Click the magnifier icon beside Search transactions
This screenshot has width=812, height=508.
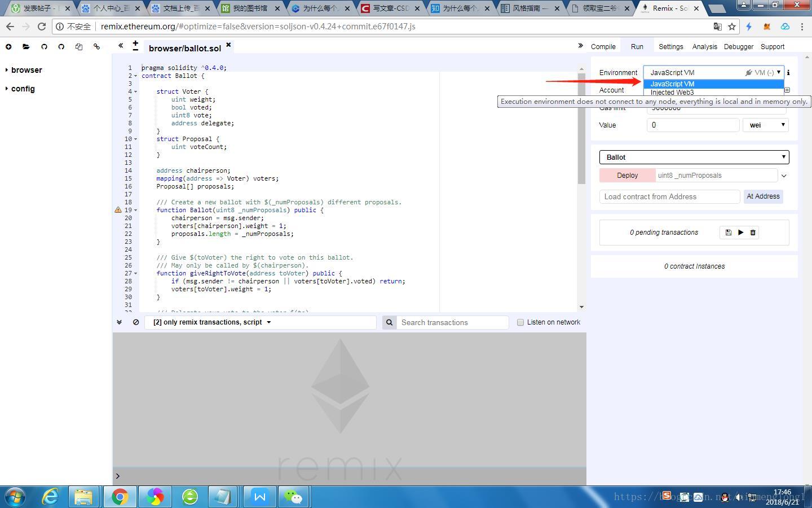(x=389, y=322)
